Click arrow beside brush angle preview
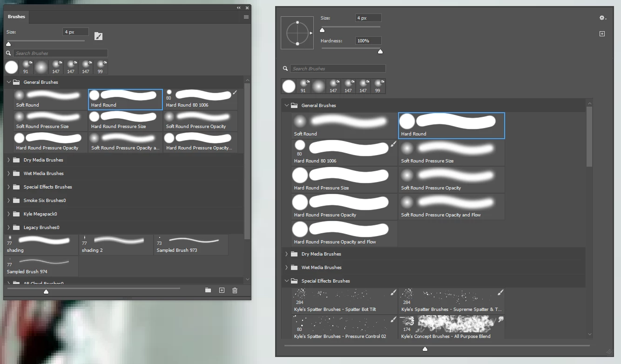 pos(311,33)
